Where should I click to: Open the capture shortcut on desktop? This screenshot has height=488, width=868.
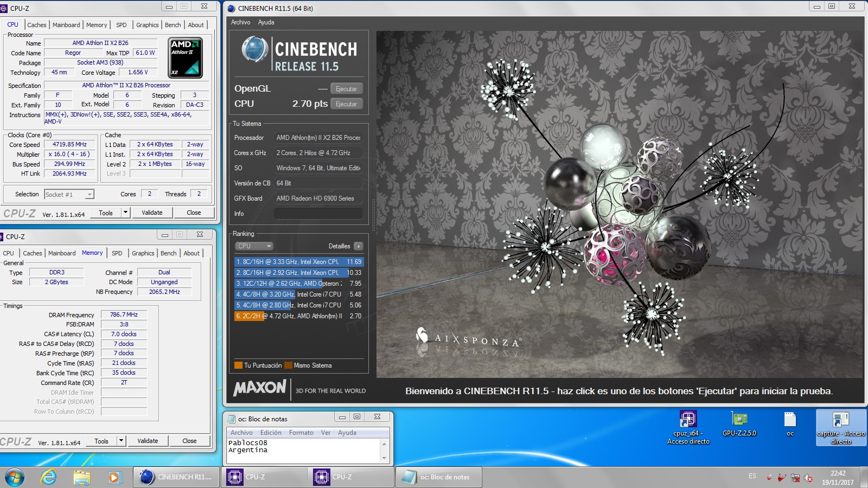tap(841, 428)
